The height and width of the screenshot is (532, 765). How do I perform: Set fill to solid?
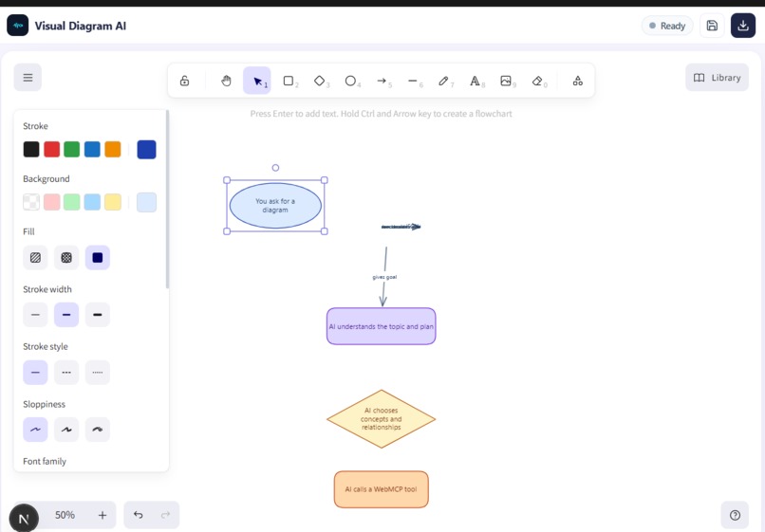tap(98, 258)
